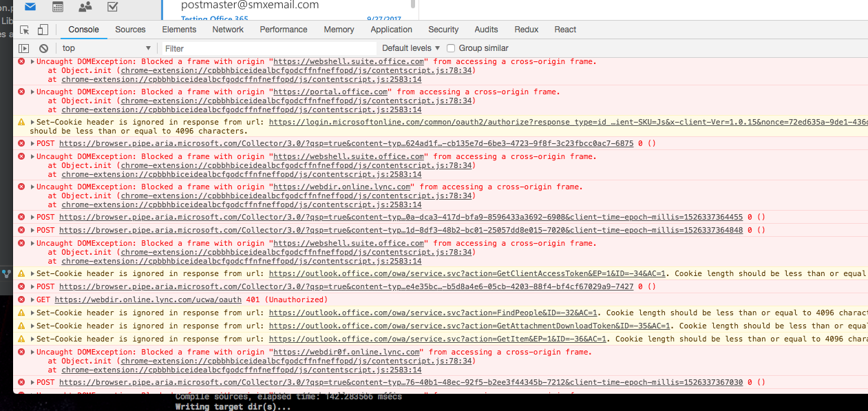This screenshot has height=411, width=868.
Task: Click 'Writing target dir(s)...' in the terminal
Action: (233, 407)
